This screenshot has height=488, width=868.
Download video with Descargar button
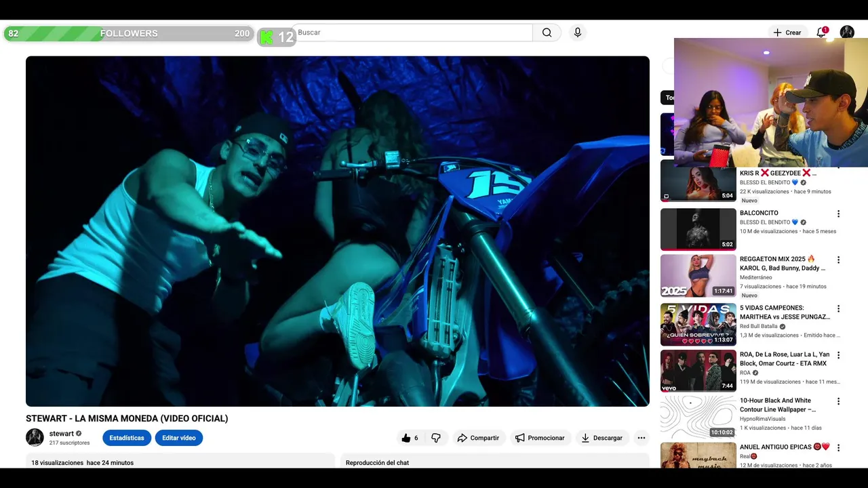click(601, 438)
